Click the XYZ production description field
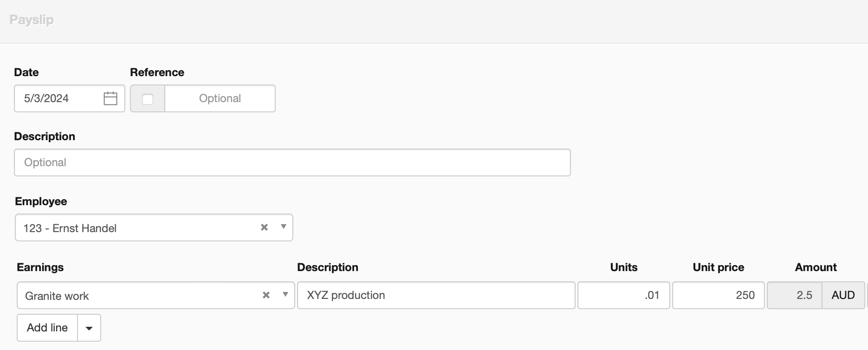 [436, 295]
